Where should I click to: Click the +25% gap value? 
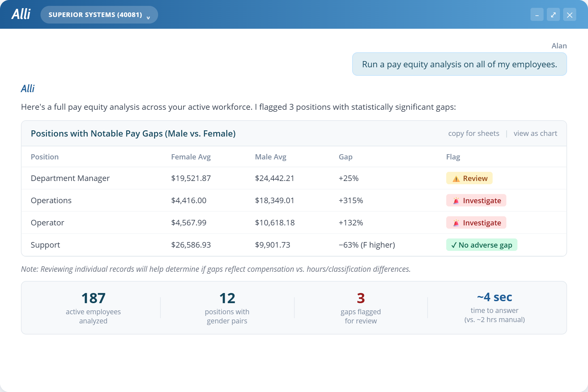[349, 178]
